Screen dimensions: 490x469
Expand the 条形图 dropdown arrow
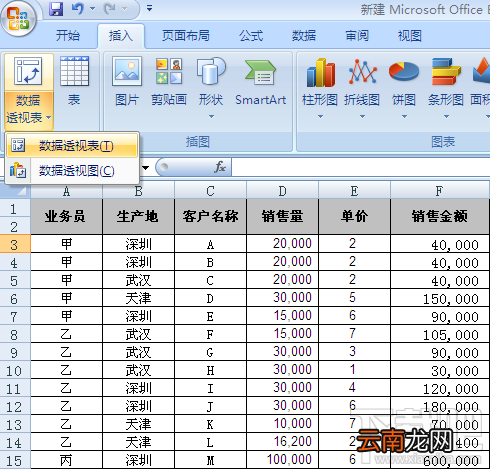coord(446,116)
